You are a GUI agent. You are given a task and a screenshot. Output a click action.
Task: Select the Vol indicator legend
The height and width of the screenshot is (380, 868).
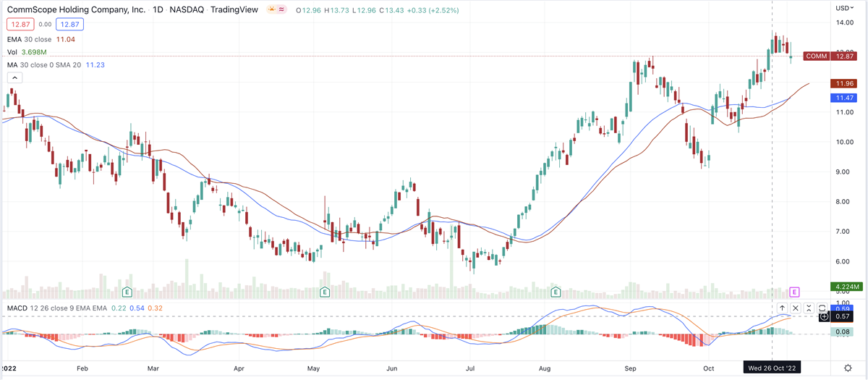[12, 52]
